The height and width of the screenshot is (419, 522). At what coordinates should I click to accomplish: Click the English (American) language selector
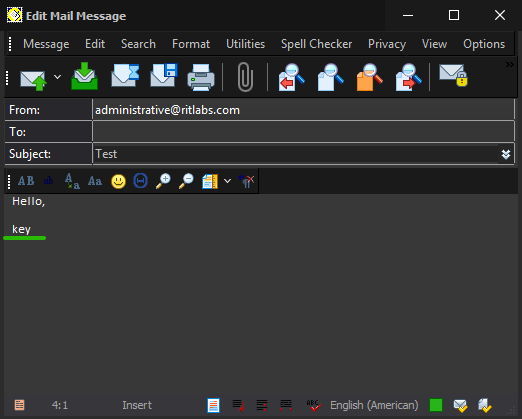[374, 405]
